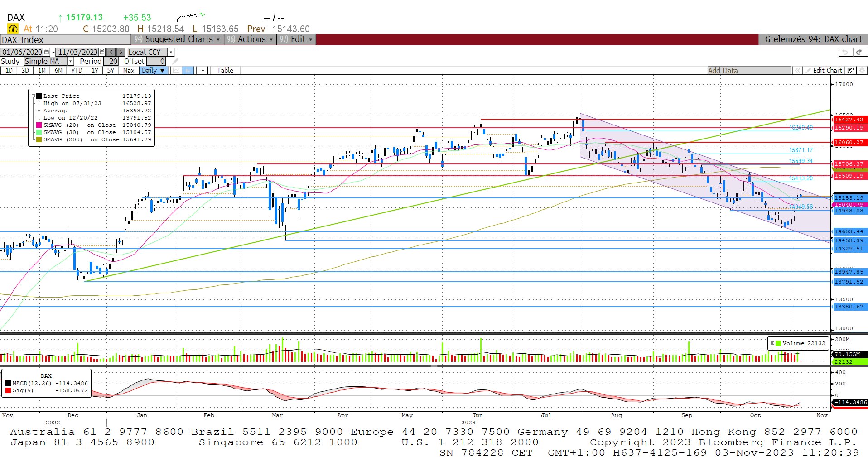868x476 pixels.
Task: Select the candlestick chart type icon
Action: (188, 70)
